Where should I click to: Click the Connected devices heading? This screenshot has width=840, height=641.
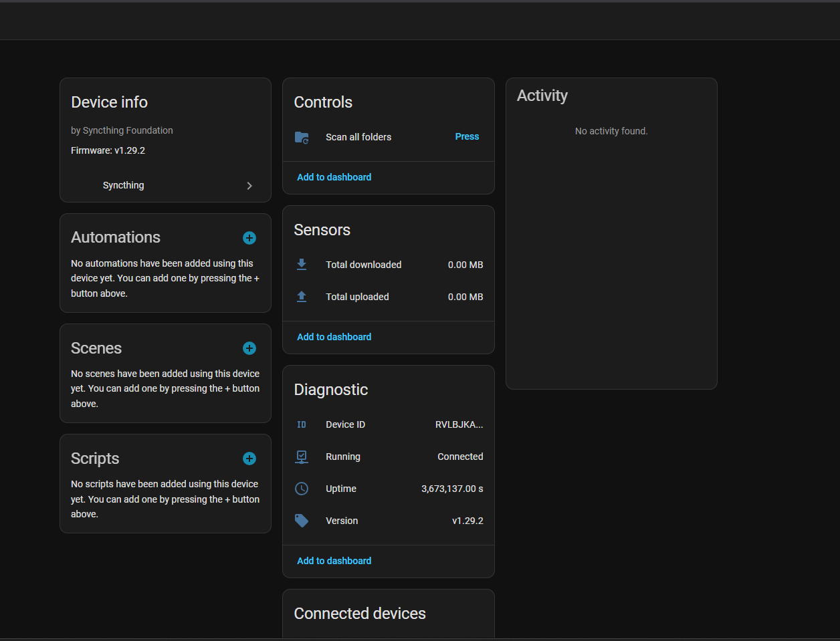(360, 614)
